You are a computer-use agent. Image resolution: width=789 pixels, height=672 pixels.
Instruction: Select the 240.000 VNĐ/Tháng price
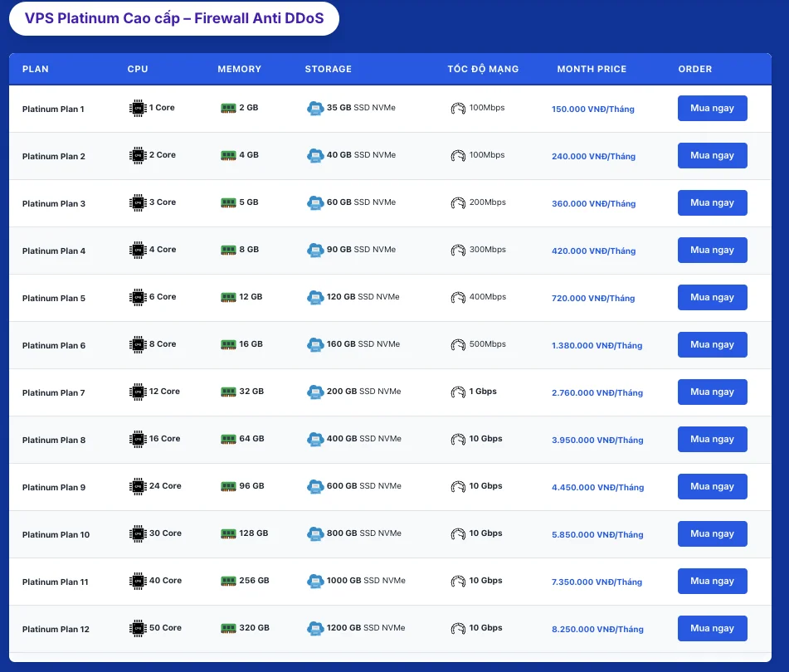coord(593,156)
